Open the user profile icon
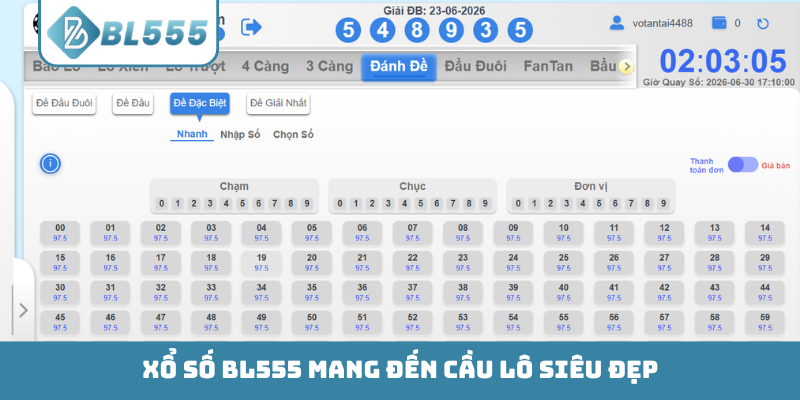The width and height of the screenshot is (800, 400). coord(617,23)
